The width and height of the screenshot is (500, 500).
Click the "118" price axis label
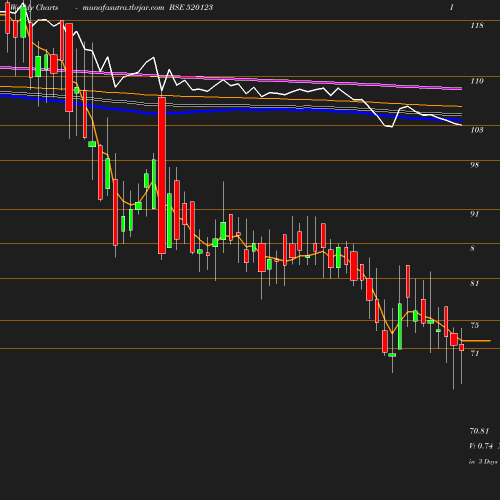point(477,25)
